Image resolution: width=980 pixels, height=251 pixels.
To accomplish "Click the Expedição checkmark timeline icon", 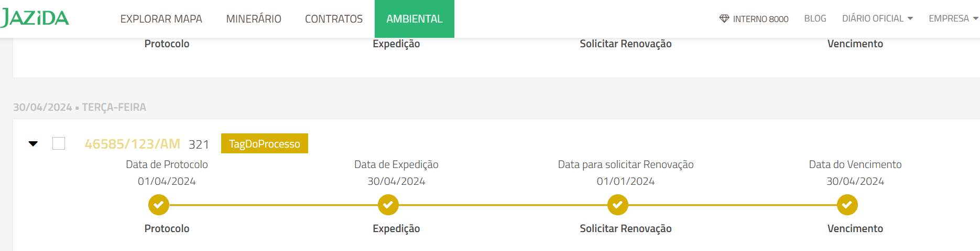I will (x=388, y=205).
